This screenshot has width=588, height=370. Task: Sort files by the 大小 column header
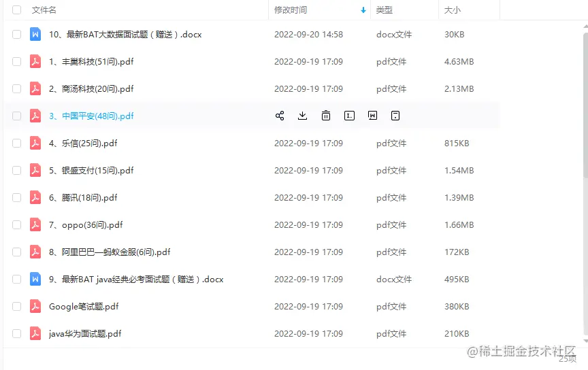(453, 10)
